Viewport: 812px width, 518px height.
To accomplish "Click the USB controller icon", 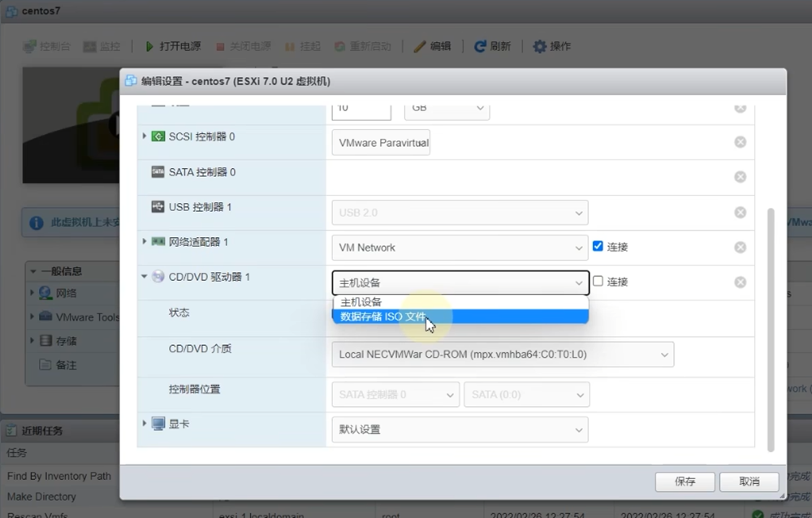I will pos(158,207).
